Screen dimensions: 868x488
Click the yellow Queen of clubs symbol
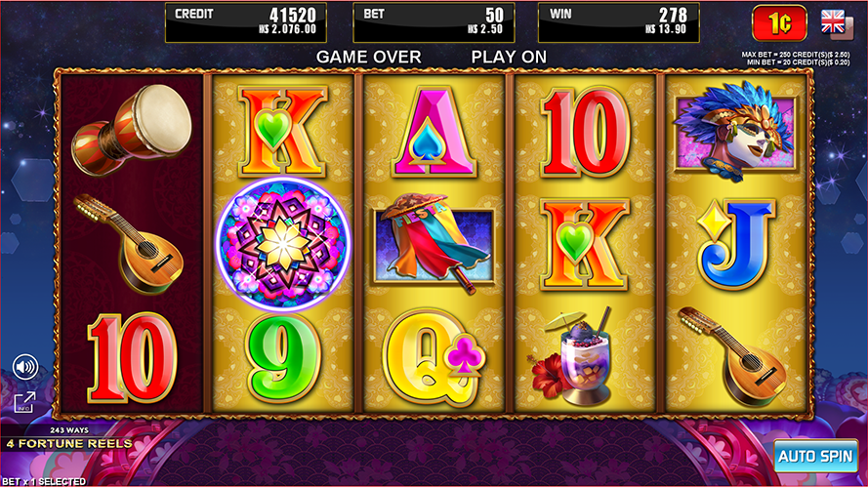click(x=434, y=358)
